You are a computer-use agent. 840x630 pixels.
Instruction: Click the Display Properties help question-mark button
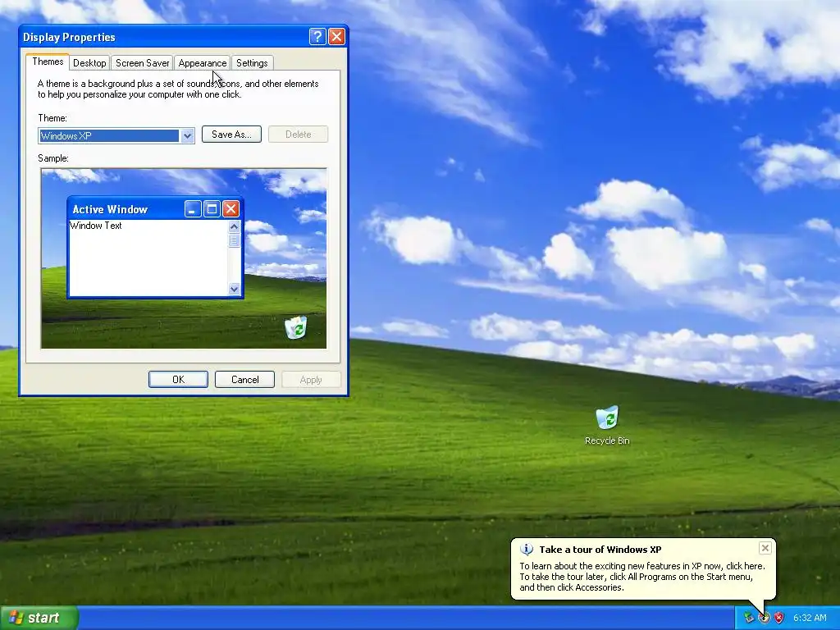tap(317, 36)
